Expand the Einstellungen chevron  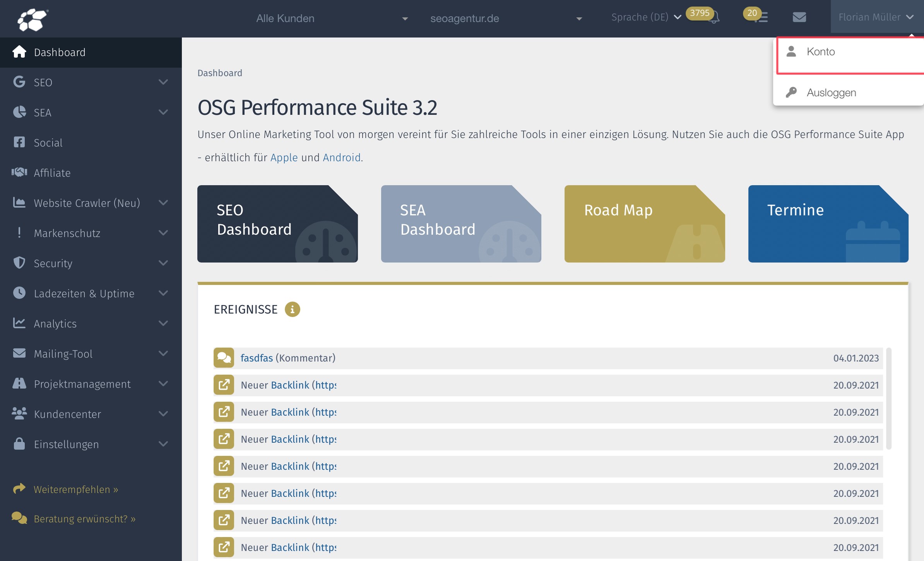pyautogui.click(x=164, y=444)
